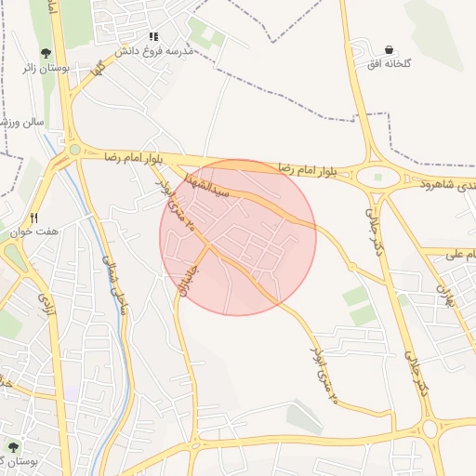Click the امام علی street label
The image size is (476, 476).
point(461,255)
